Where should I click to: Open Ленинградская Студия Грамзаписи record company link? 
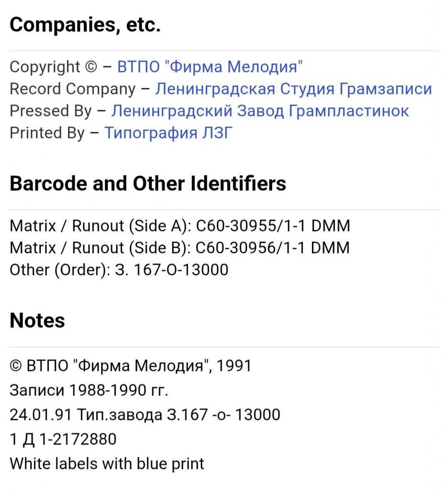tap(294, 89)
